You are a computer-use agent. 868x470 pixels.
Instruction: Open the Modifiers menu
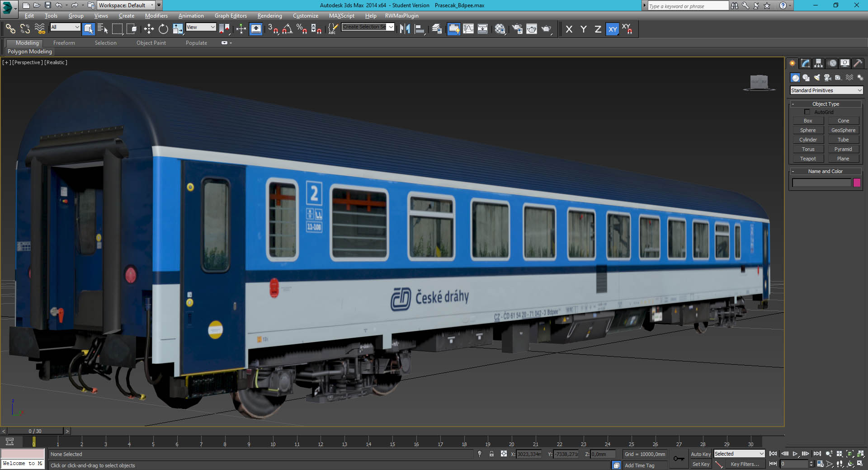[x=156, y=16]
